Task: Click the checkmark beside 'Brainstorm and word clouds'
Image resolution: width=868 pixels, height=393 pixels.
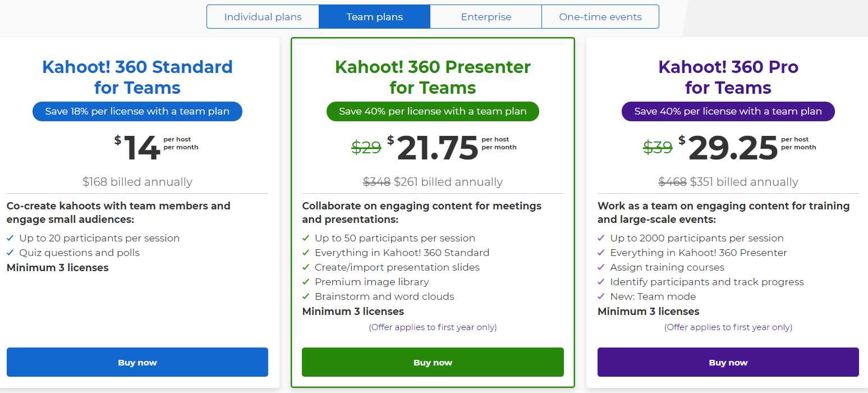Action: coord(306,296)
